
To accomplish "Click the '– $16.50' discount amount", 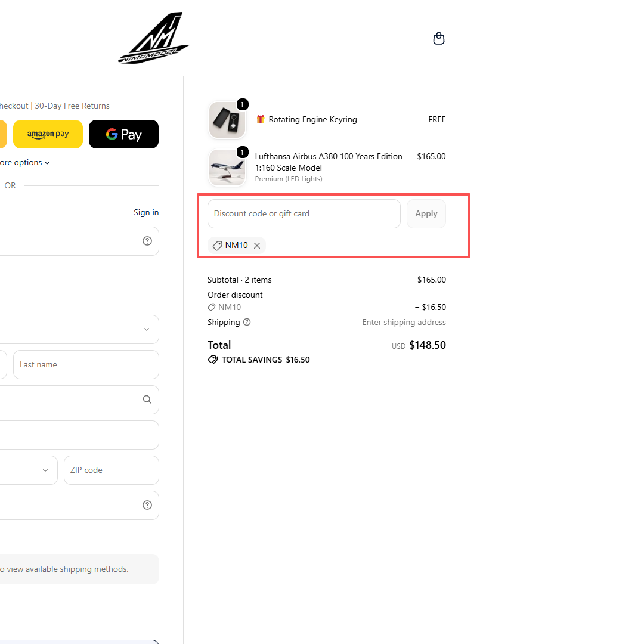I will [431, 307].
